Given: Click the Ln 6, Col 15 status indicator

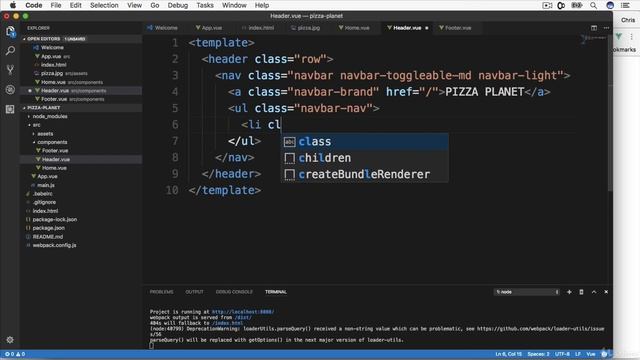Looking at the screenshot, I should (x=509, y=354).
